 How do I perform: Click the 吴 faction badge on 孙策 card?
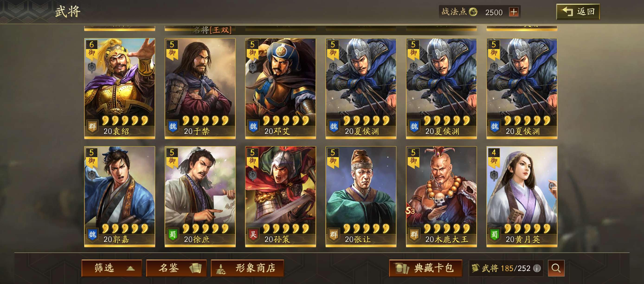[x=253, y=235]
